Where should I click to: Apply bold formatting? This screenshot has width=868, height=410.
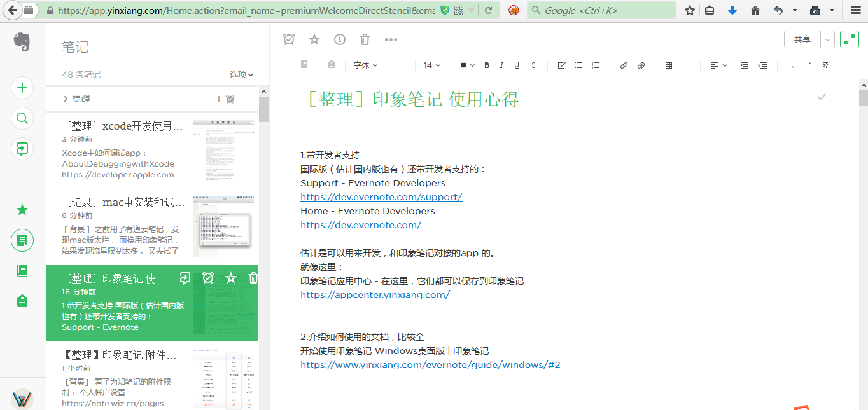point(487,65)
